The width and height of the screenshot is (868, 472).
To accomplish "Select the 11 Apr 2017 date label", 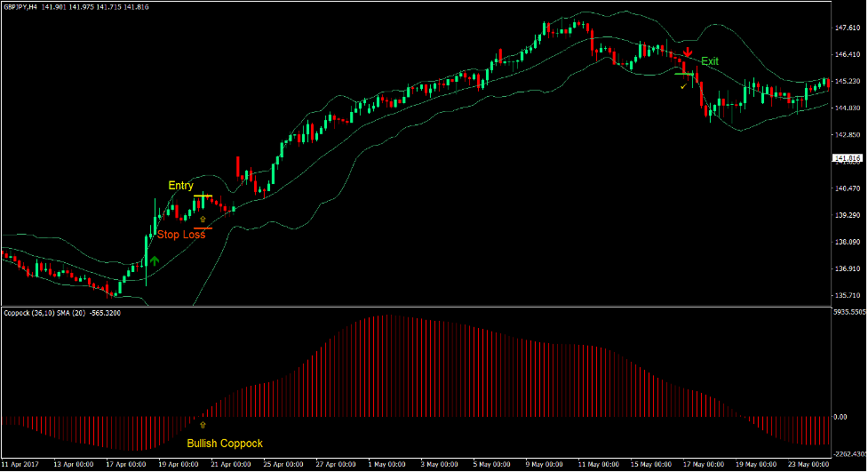I will coord(21,464).
